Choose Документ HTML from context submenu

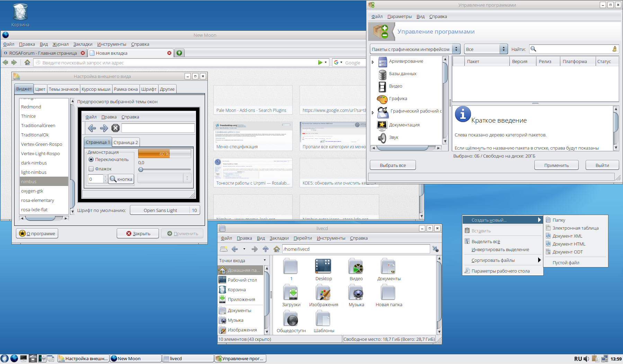[569, 244]
